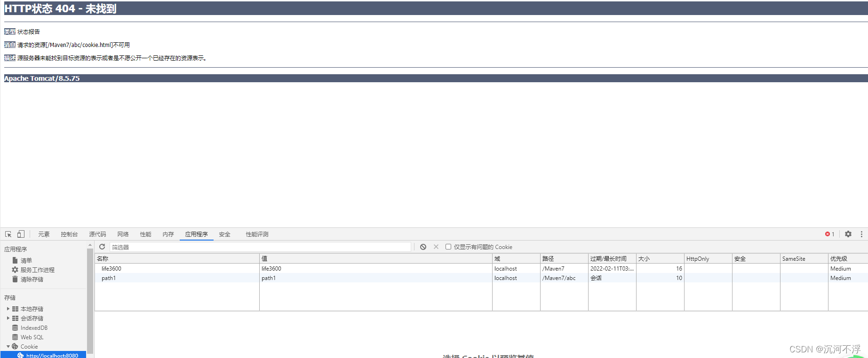This screenshot has height=358, width=868.
Task: Sort cookies by 过期/最长时间 column header
Action: coord(612,258)
